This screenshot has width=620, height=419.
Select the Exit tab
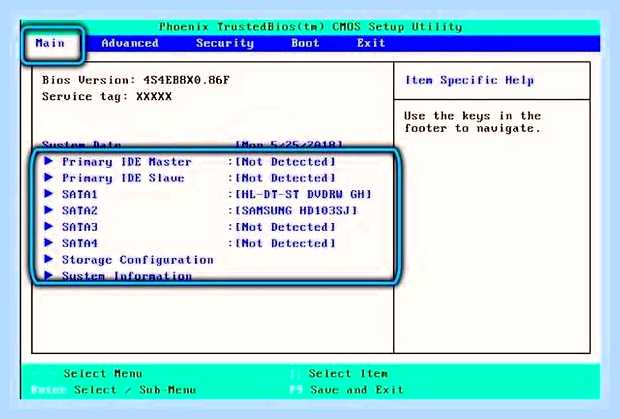click(371, 43)
